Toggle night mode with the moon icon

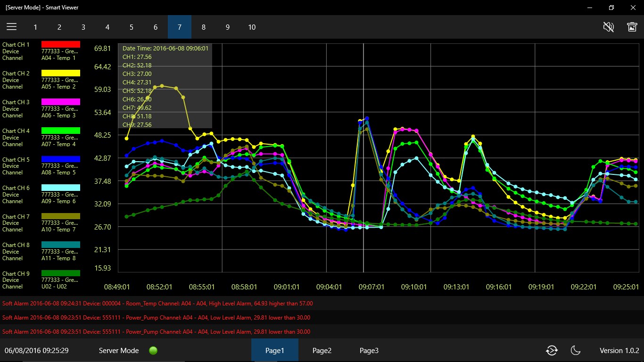[575, 350]
